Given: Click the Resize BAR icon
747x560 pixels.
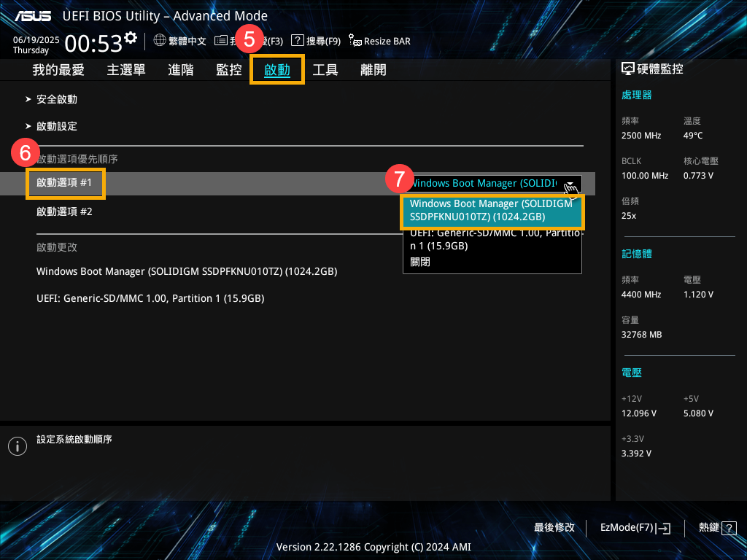Looking at the screenshot, I should click(355, 41).
